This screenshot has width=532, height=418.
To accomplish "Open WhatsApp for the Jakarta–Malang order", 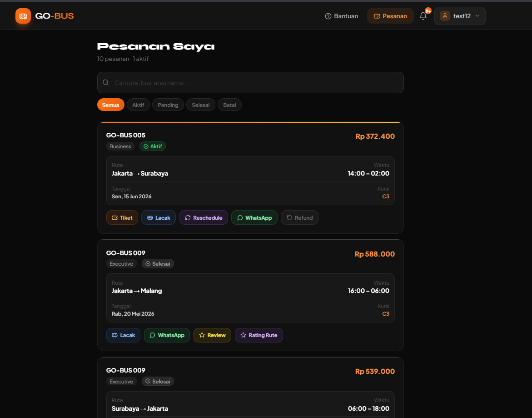I will [167, 335].
